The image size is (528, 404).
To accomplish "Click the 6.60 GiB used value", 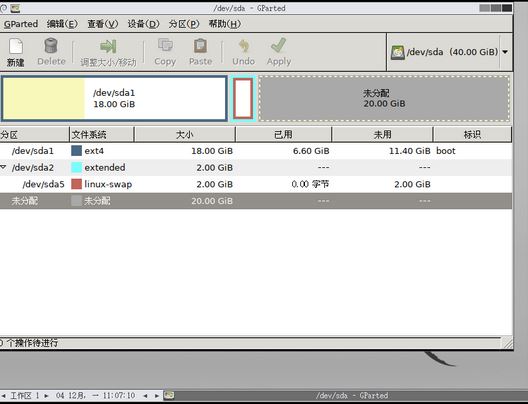I will coord(311,151).
